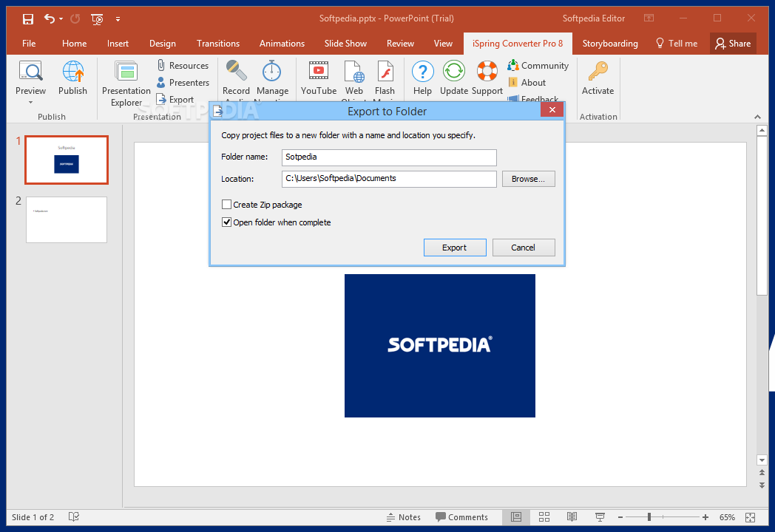Close the Export to Folder dialog

click(x=552, y=109)
